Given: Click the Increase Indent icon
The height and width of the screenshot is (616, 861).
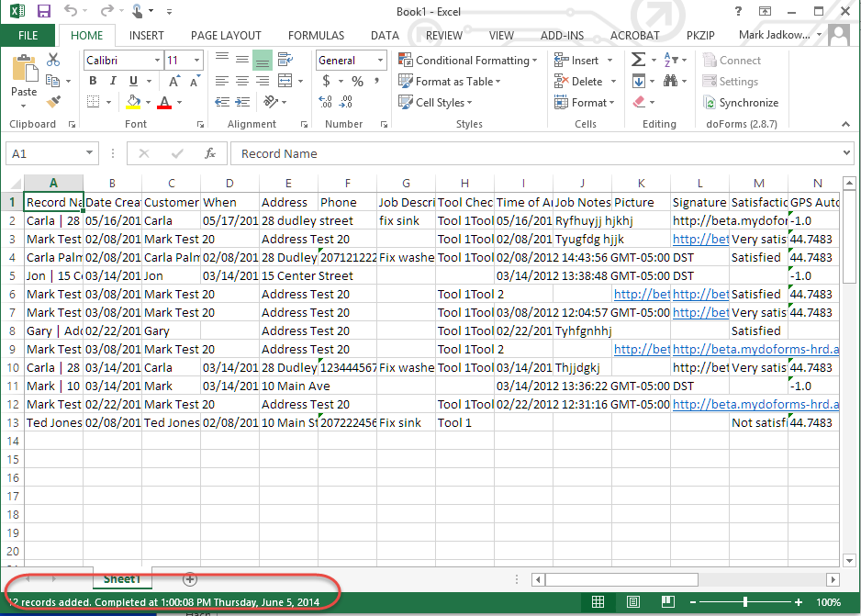Looking at the screenshot, I should [242, 102].
